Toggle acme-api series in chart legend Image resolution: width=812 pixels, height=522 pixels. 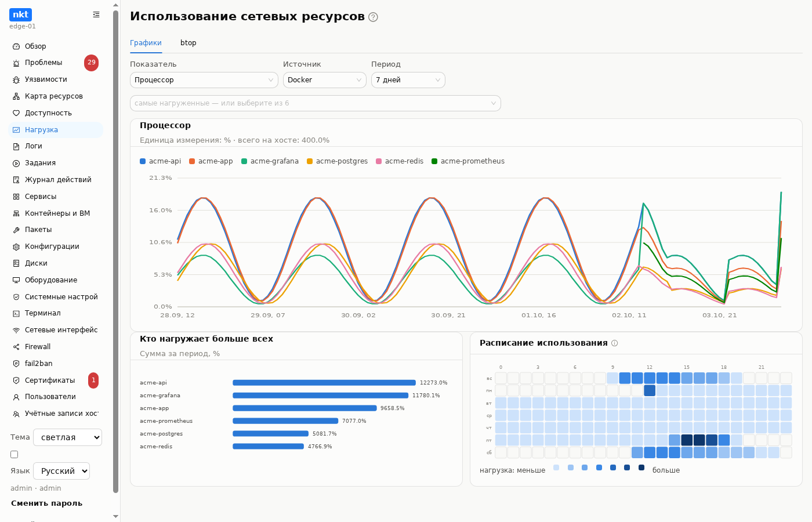(161, 161)
